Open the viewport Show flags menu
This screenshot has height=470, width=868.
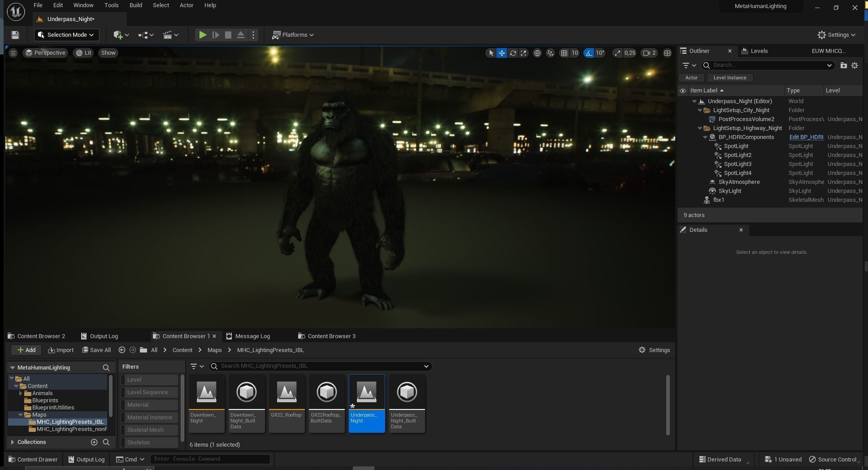(x=108, y=53)
